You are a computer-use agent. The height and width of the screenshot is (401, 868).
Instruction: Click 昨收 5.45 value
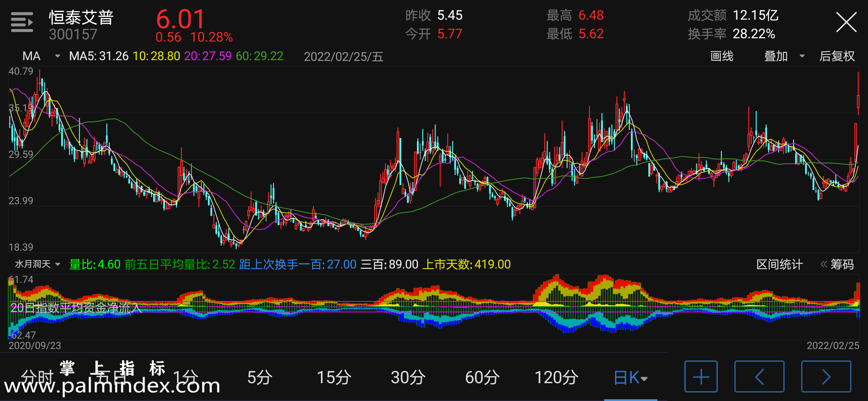434,16
